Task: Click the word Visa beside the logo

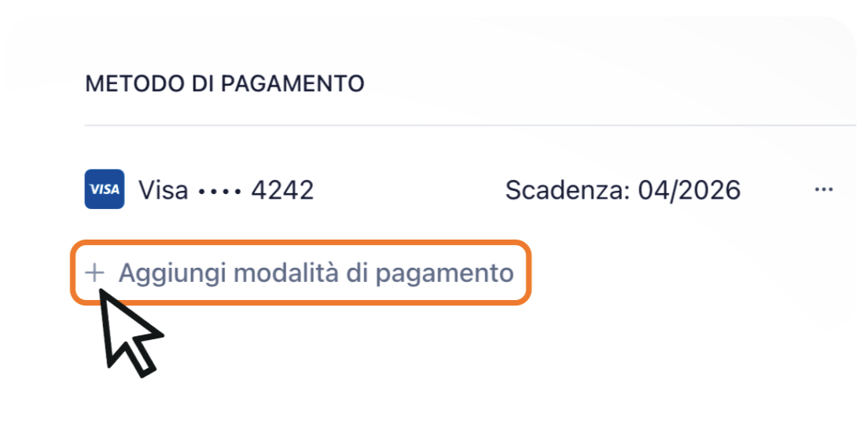Action: click(x=163, y=189)
